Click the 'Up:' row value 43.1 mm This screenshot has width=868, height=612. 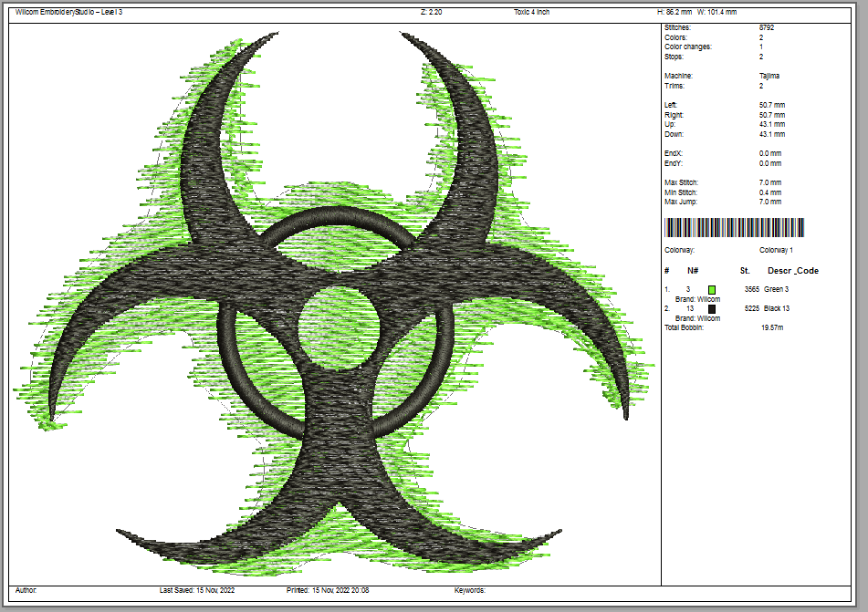tap(772, 124)
